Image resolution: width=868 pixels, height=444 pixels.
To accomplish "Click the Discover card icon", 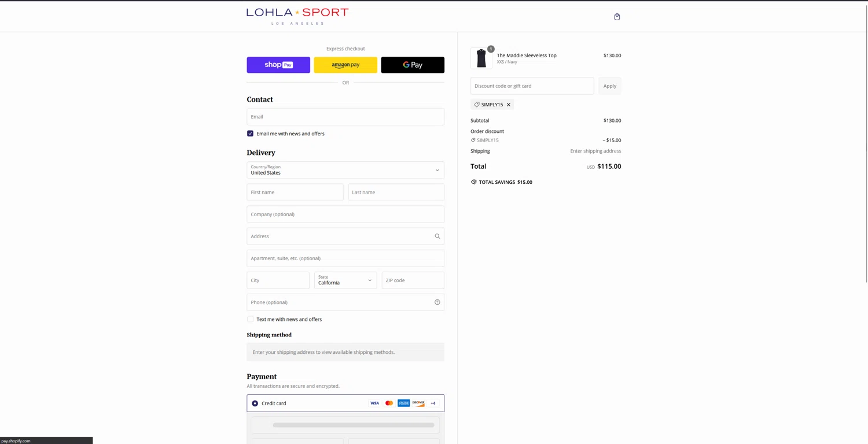I will click(418, 404).
